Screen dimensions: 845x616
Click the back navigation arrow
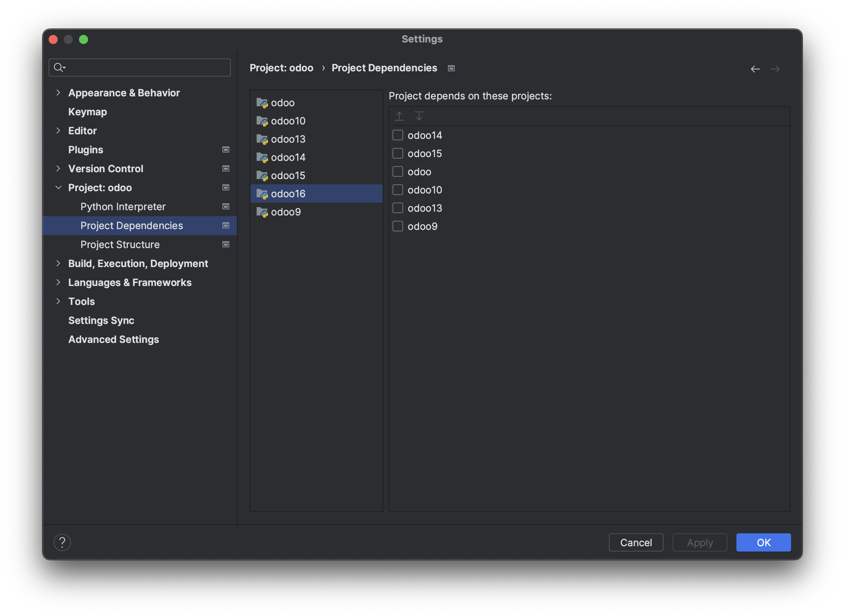[x=755, y=69]
